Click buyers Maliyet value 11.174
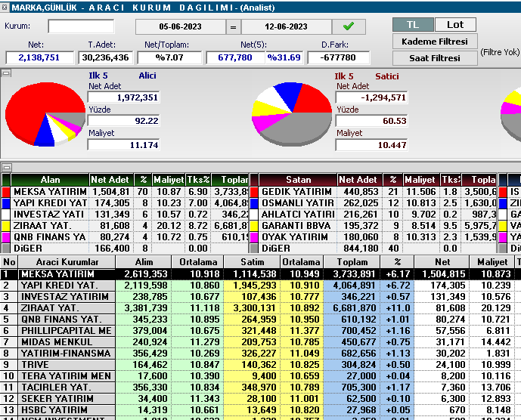Screen dimensions: 521x420 123,145
